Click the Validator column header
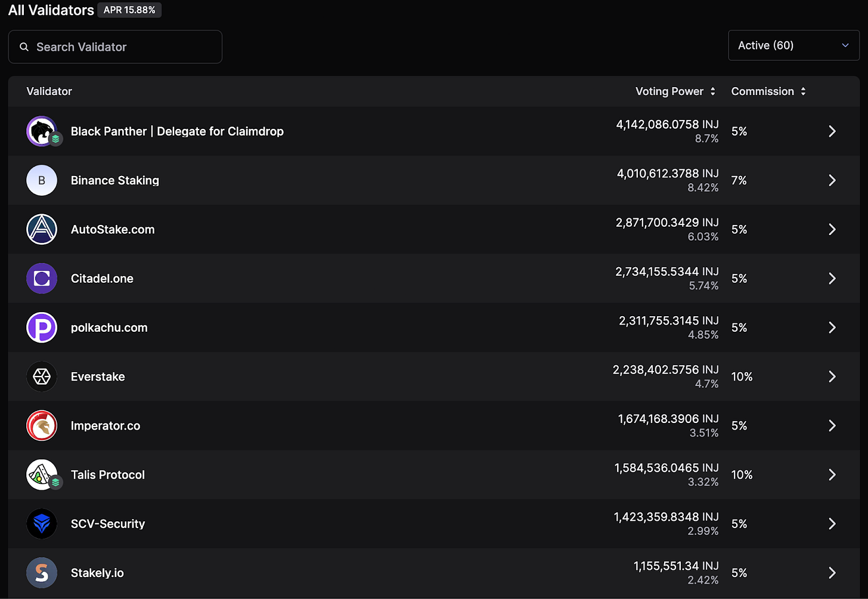The height and width of the screenshot is (599, 868). click(x=49, y=91)
